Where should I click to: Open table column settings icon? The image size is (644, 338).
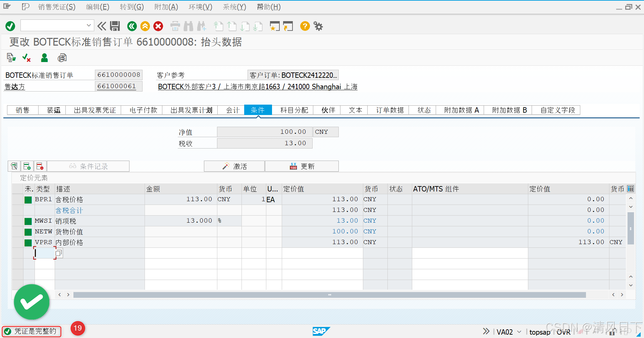pyautogui.click(x=631, y=188)
